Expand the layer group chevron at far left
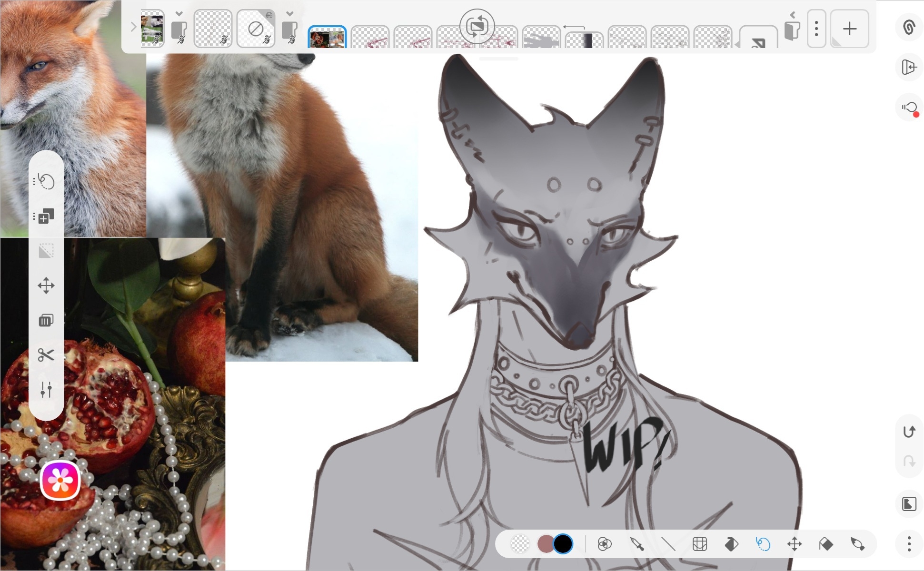This screenshot has width=924, height=571. tap(133, 28)
